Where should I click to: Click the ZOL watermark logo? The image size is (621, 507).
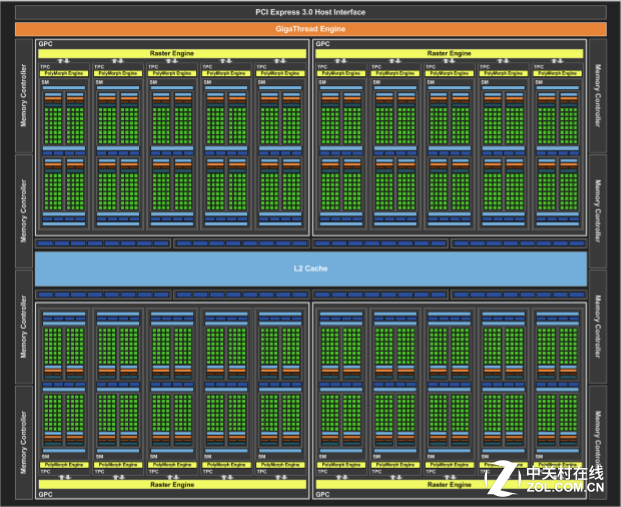coord(506,478)
